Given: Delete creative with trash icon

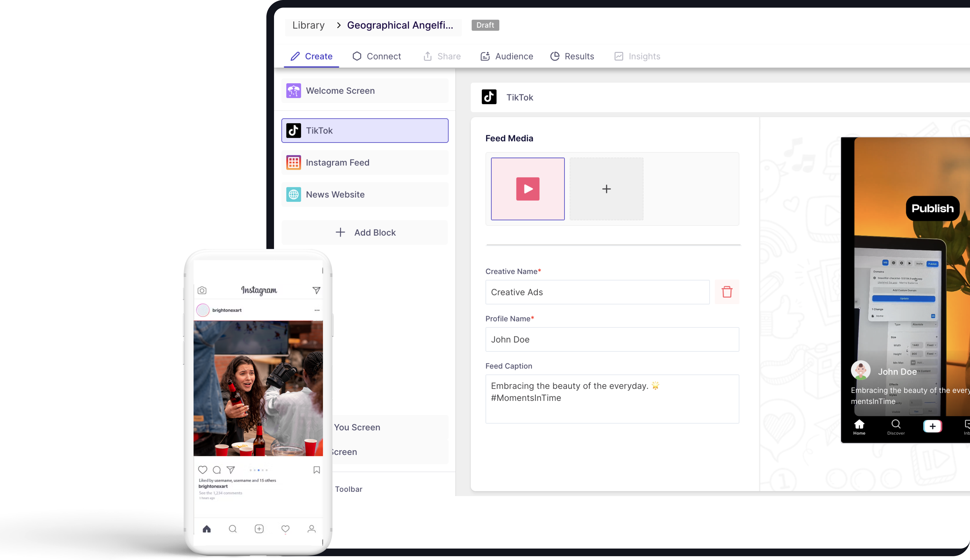Looking at the screenshot, I should [727, 292].
